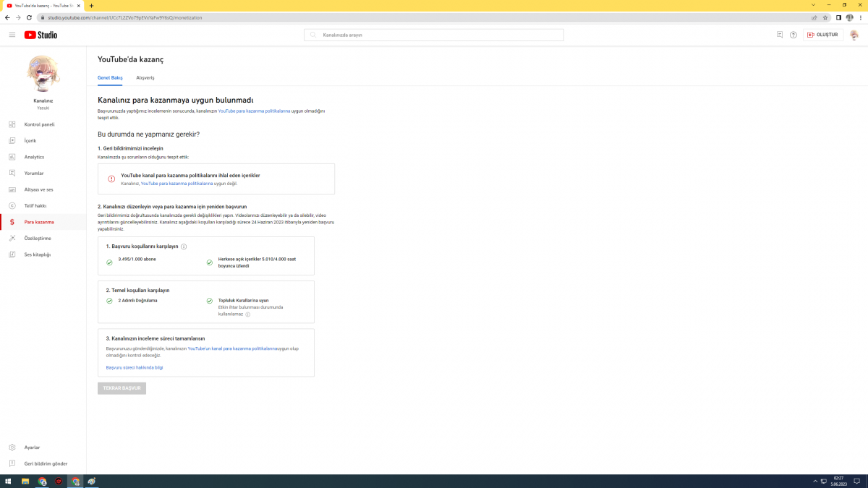Image resolution: width=868 pixels, height=488 pixels.
Task: Select the İçerik content icon in sidebar
Action: click(12, 141)
